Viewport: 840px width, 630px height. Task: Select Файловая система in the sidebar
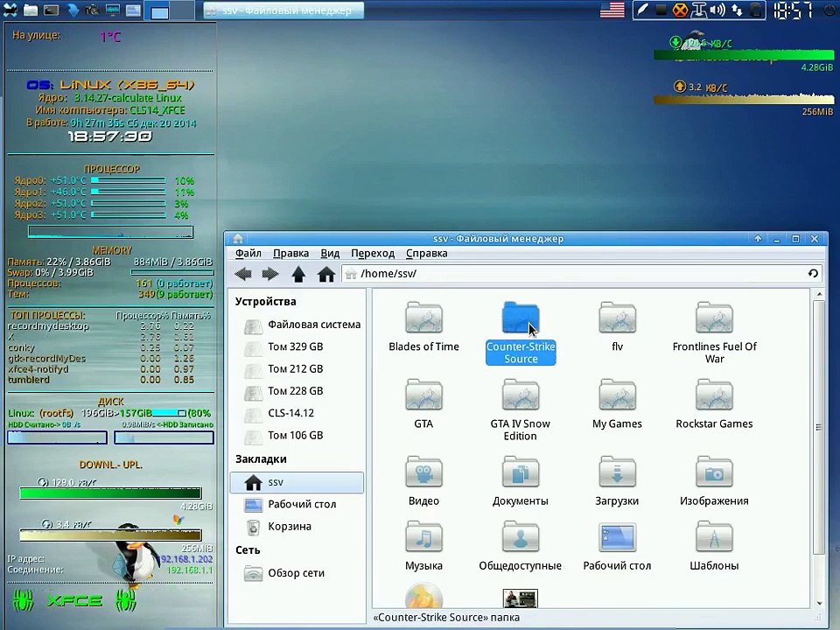(302, 325)
